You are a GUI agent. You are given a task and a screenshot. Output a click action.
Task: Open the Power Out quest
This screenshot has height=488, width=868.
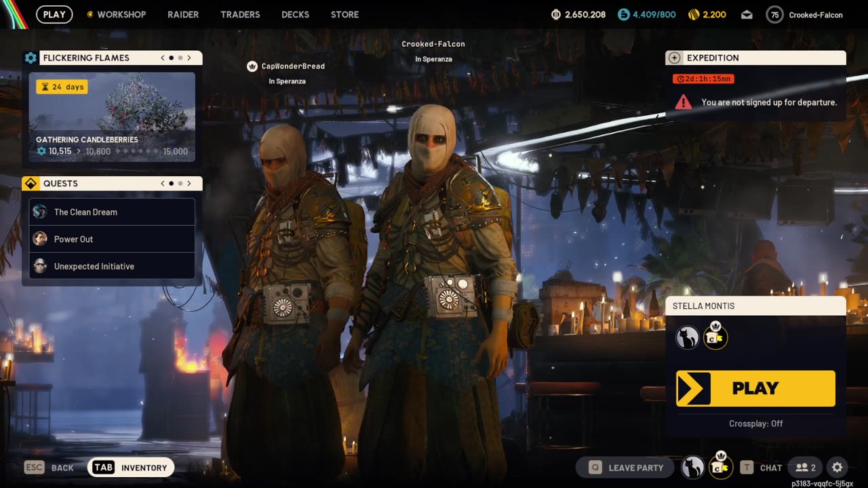tap(112, 239)
